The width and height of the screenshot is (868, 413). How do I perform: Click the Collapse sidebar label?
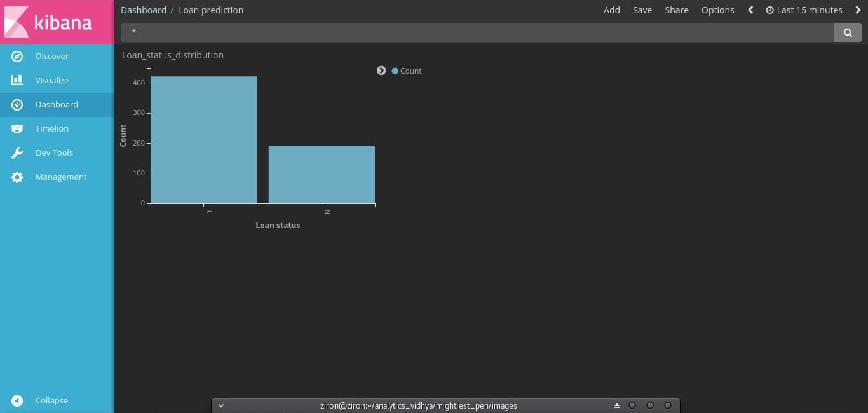[52, 401]
